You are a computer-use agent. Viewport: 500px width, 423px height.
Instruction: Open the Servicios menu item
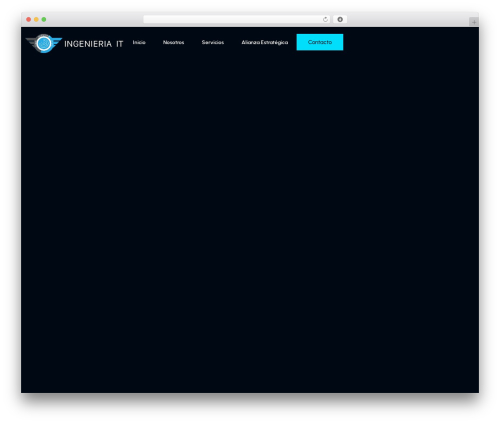coord(213,42)
